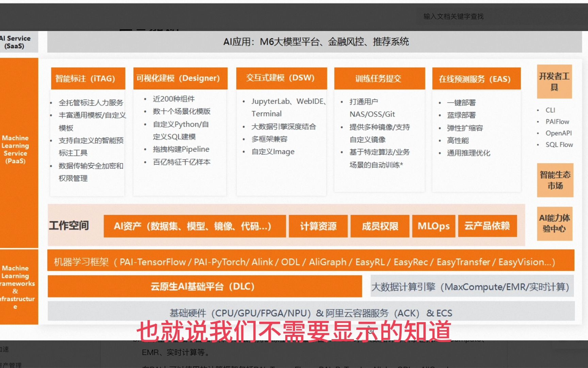Click the 云原生AI基础平台 (DLC) bar
This screenshot has height=368, width=588.
tap(205, 286)
